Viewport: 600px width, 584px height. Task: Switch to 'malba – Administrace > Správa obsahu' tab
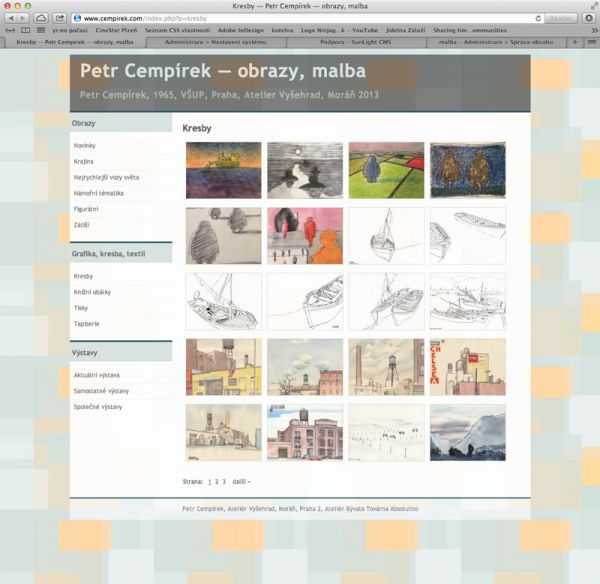[496, 42]
